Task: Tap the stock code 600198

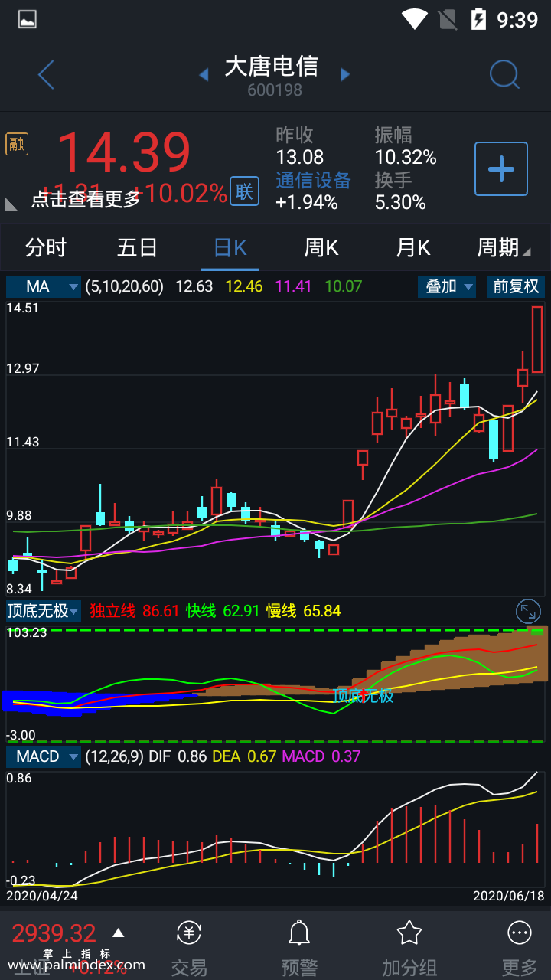Action: click(x=275, y=90)
